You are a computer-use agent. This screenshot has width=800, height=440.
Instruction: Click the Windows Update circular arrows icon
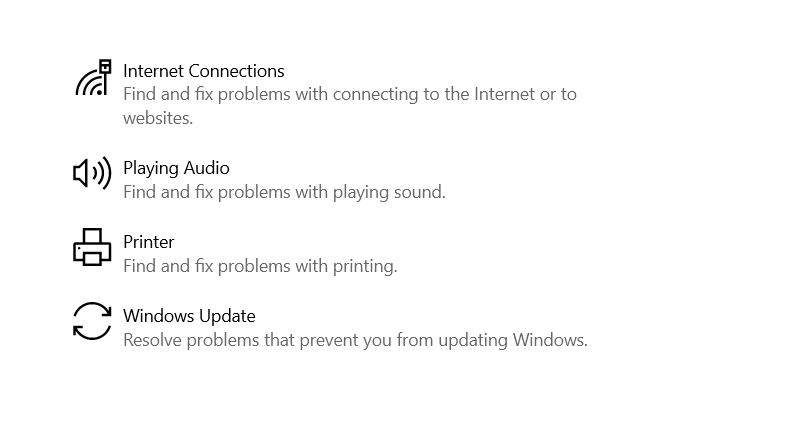(92, 321)
